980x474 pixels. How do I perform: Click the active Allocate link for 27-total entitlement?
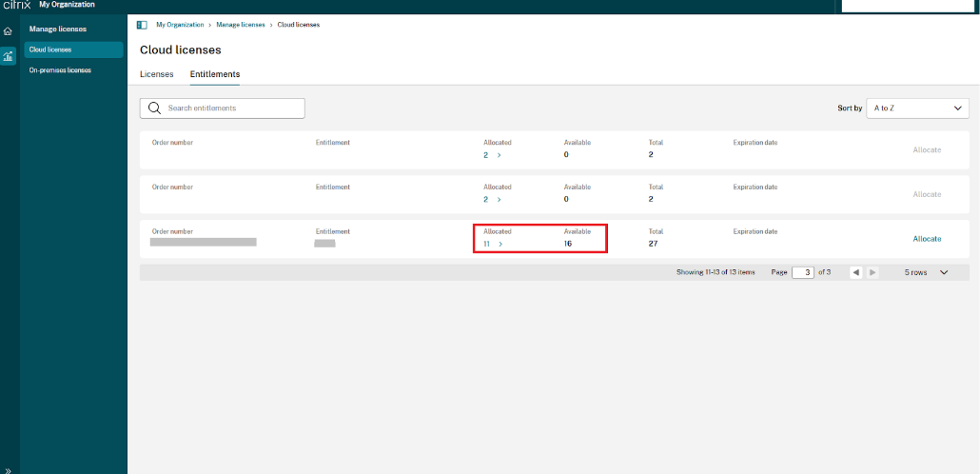click(927, 239)
